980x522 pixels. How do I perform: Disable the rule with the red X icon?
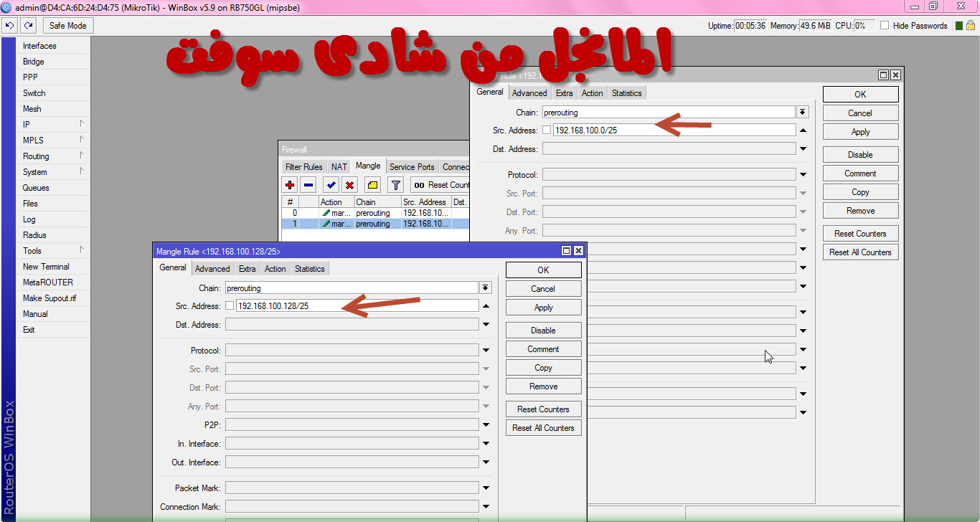[x=349, y=185]
